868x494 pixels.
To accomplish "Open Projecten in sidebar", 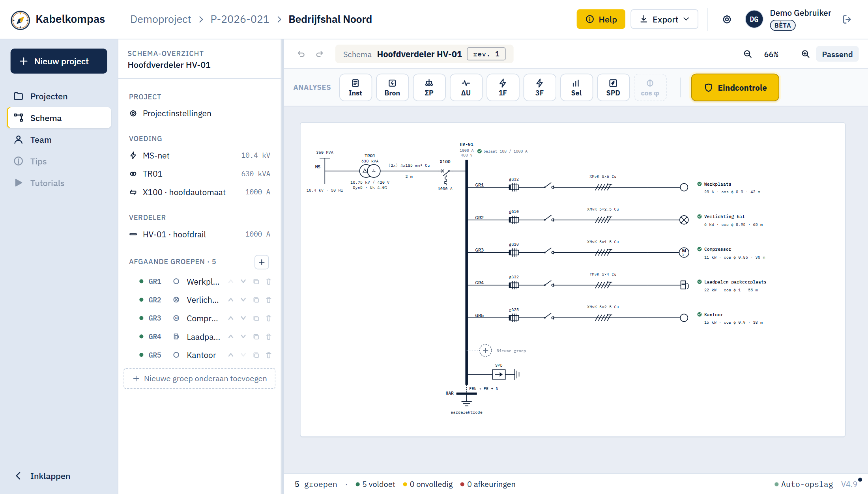I will [x=59, y=96].
